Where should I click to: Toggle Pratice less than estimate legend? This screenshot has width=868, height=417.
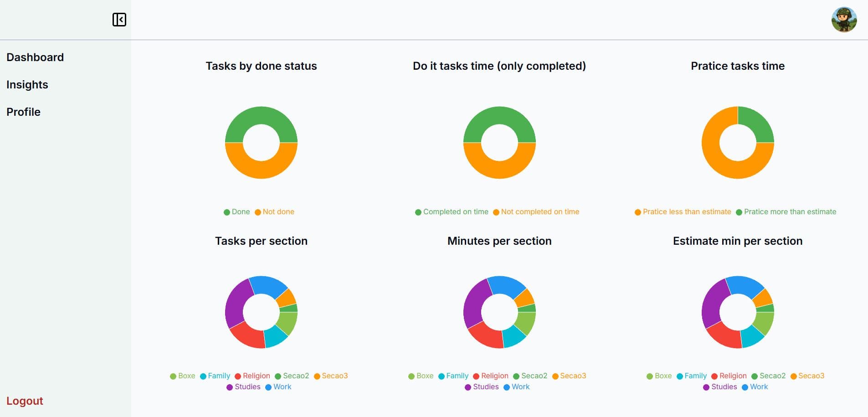[683, 212]
